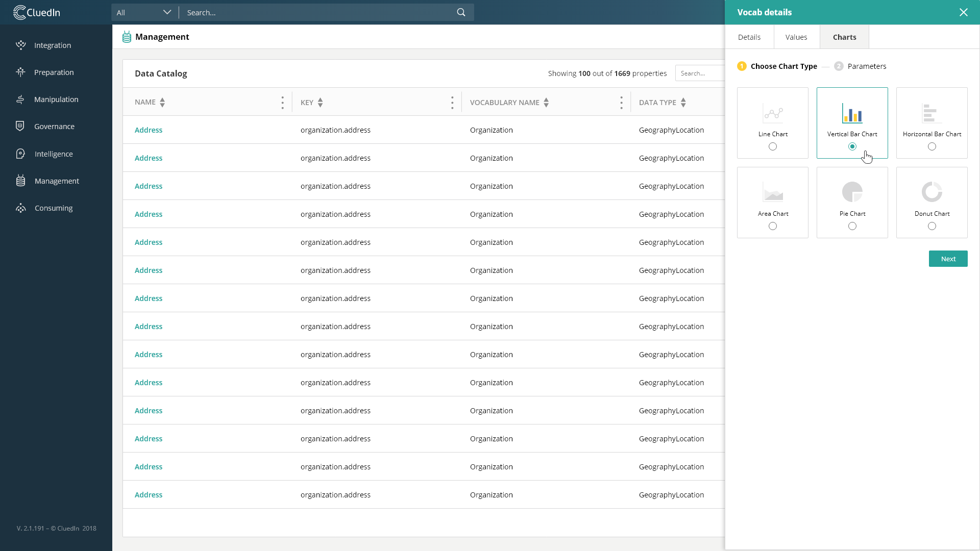Click the Management page header icon
The height and width of the screenshot is (551, 980).
127,37
